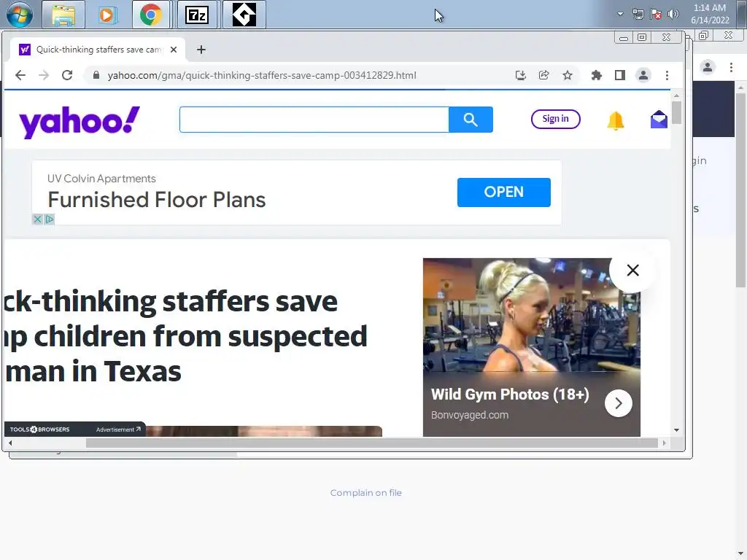Viewport: 747px width, 560px height.
Task: Open Yahoo Mail envelope icon
Action: [x=659, y=120]
